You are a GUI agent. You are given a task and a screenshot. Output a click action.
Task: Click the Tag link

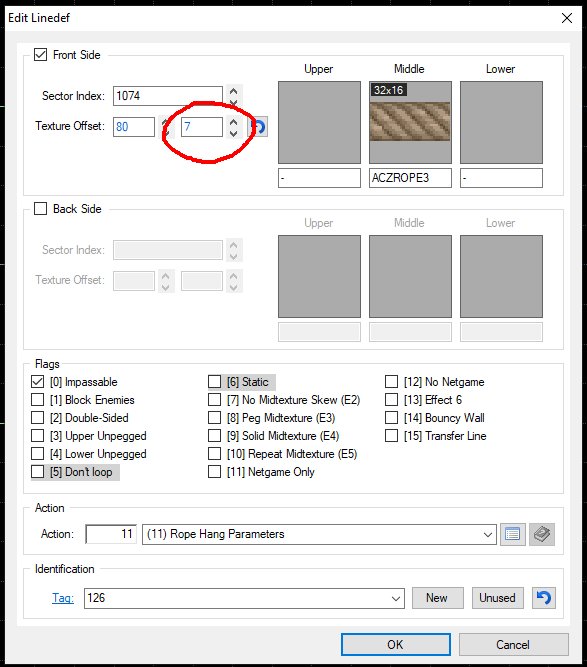tap(63, 598)
